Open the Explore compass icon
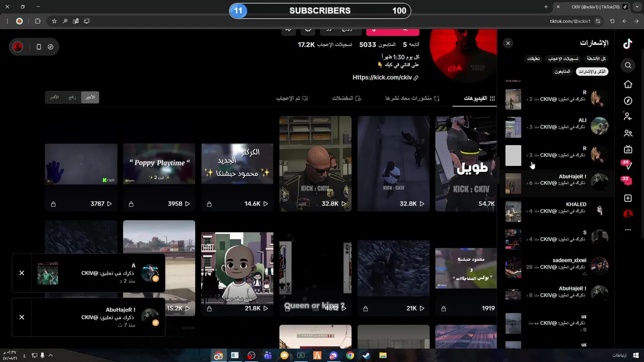 (628, 101)
